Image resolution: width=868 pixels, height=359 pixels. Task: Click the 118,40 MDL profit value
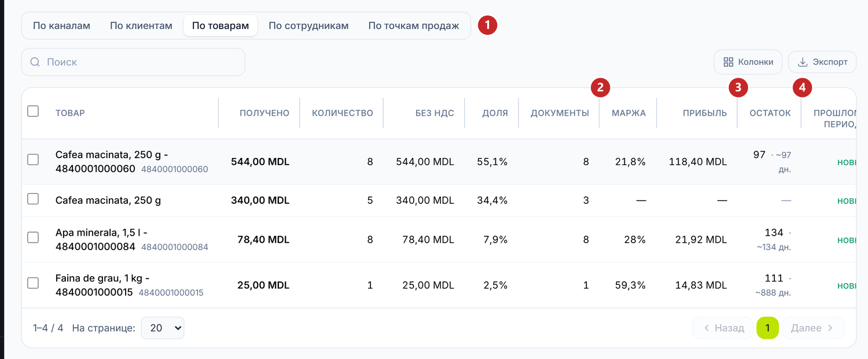point(697,162)
